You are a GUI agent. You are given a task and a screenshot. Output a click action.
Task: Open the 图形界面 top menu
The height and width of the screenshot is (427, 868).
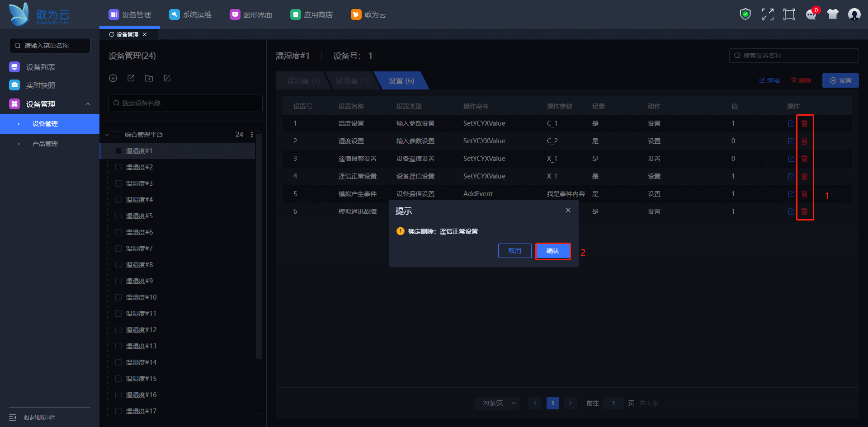click(x=251, y=14)
